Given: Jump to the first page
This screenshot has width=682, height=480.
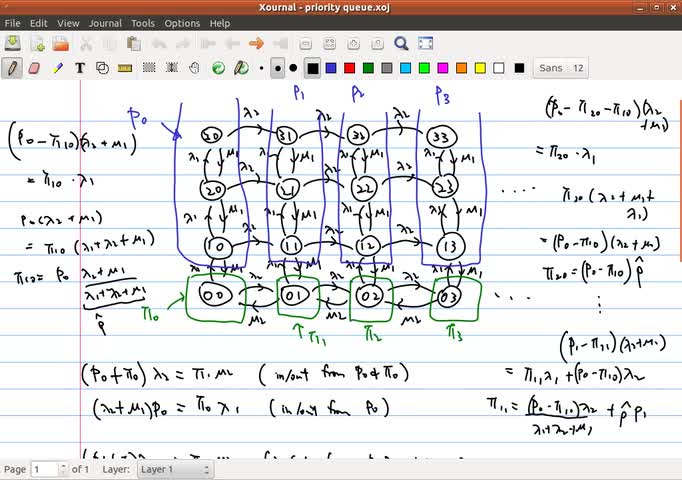Looking at the screenshot, I should click(x=208, y=43).
